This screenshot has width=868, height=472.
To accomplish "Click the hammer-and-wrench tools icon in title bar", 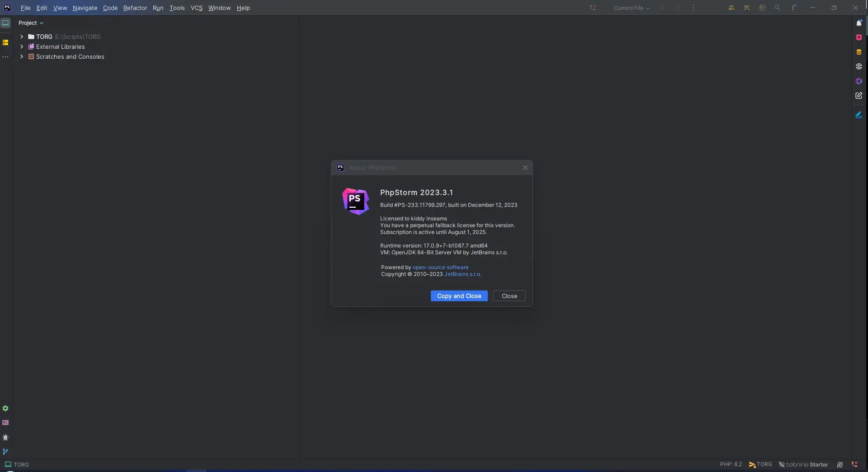I will pos(747,8).
